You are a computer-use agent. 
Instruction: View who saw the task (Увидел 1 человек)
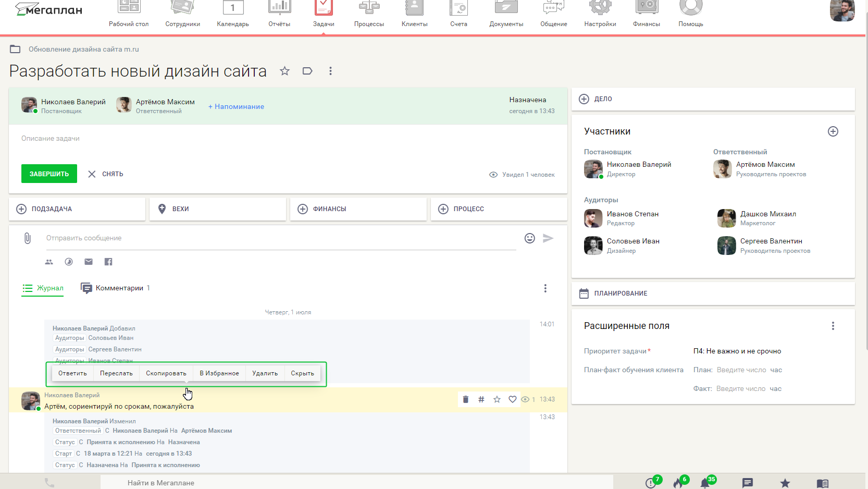point(522,175)
